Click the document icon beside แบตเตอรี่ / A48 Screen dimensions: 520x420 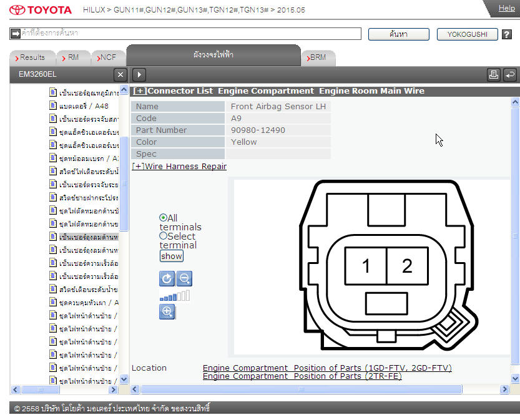(x=53, y=105)
